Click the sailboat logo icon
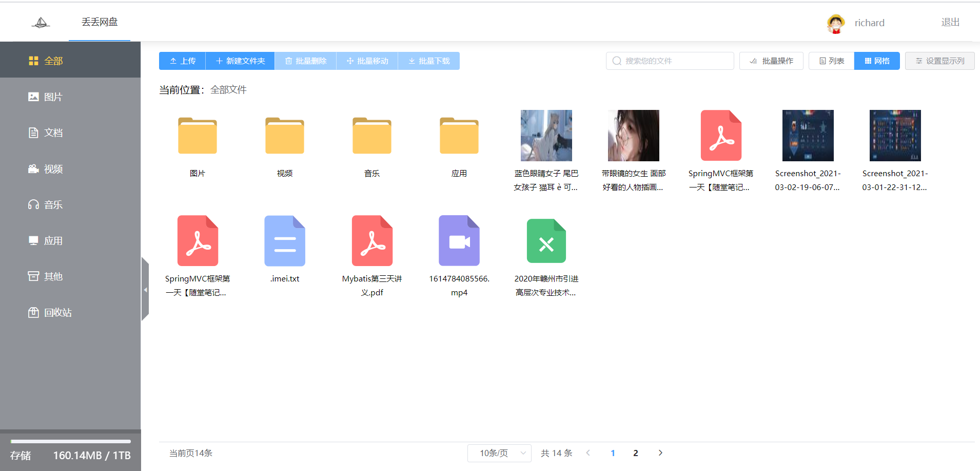Viewport: 980px width, 471px height. click(41, 22)
